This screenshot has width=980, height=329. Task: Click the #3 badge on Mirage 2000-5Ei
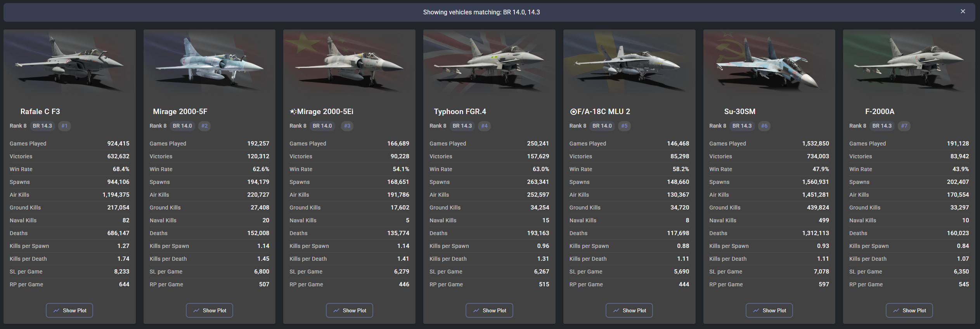[347, 126]
